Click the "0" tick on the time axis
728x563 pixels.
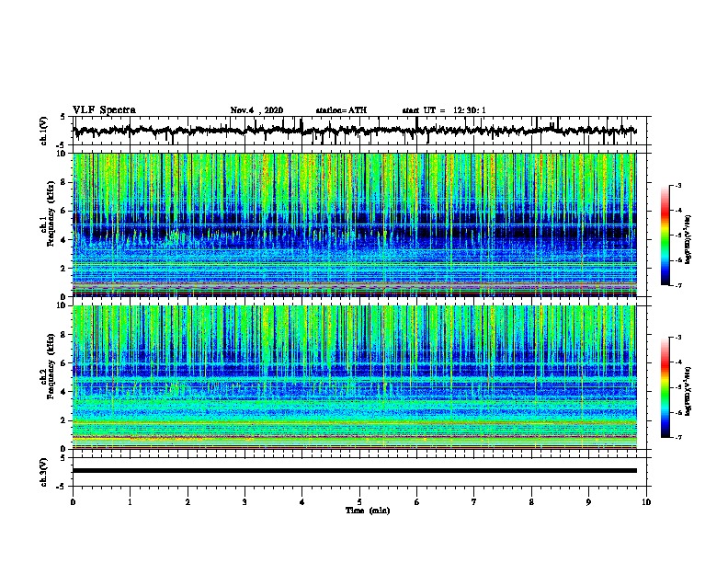(73, 502)
